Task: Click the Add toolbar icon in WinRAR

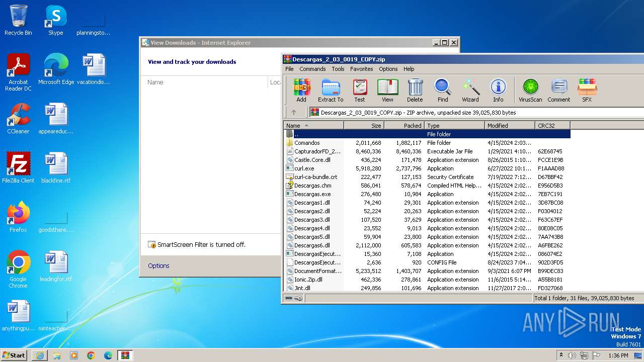Action: 301,90
